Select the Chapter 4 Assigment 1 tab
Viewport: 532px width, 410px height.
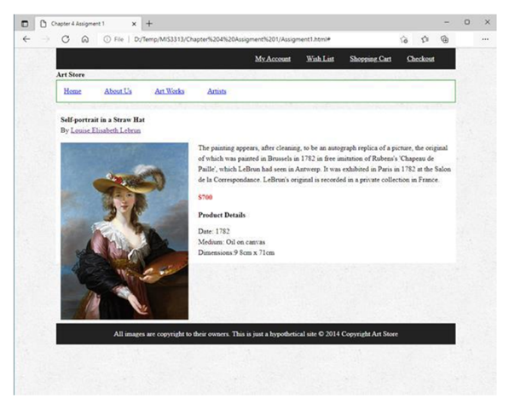(x=88, y=24)
